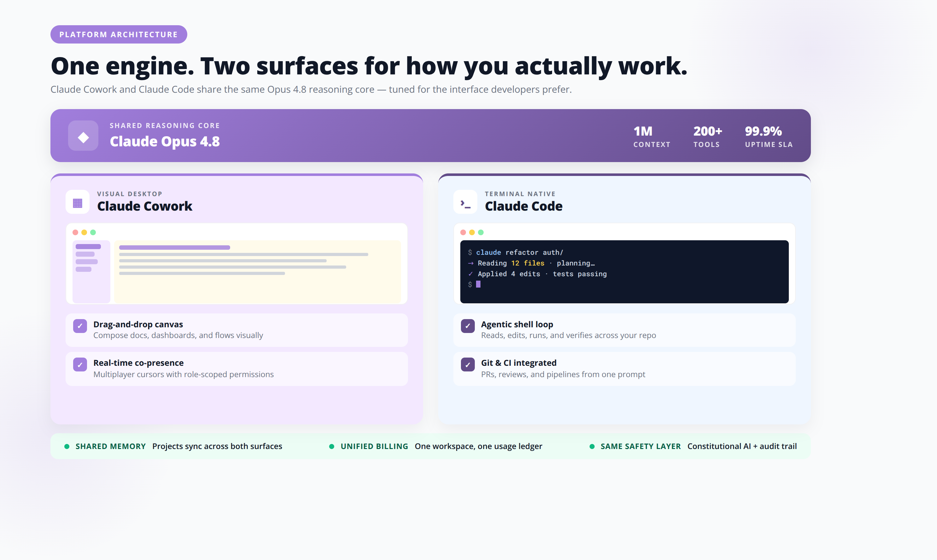
Task: Click the 200+ TOOLS stat
Action: tap(707, 137)
